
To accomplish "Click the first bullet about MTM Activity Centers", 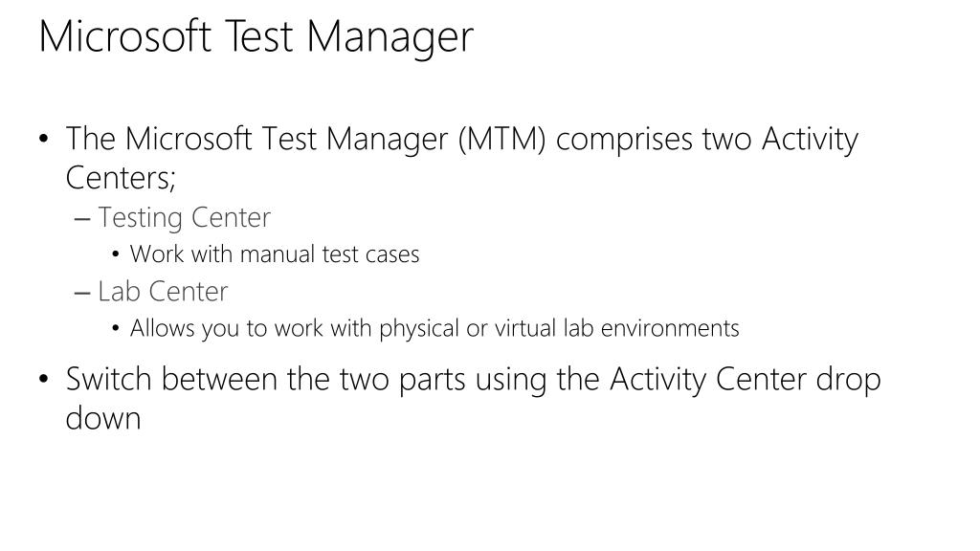I will [462, 158].
